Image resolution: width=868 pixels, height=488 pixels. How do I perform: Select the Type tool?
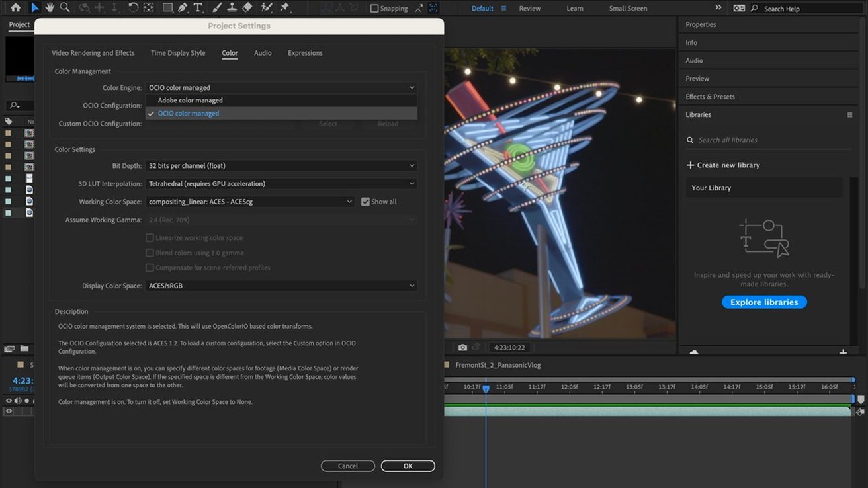click(197, 8)
